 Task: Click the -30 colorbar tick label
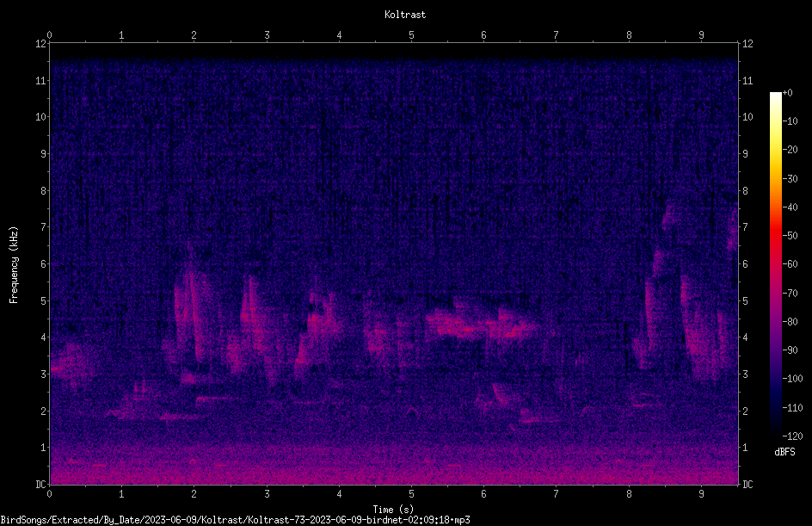pos(790,179)
